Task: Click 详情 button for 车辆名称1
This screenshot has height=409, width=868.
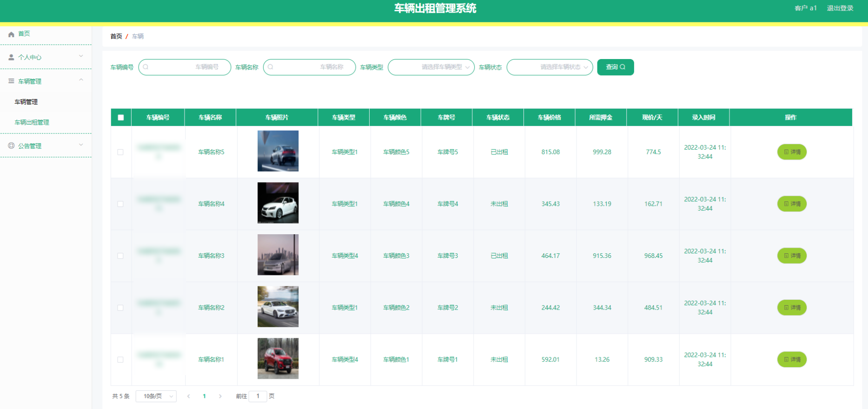Action: (x=792, y=359)
